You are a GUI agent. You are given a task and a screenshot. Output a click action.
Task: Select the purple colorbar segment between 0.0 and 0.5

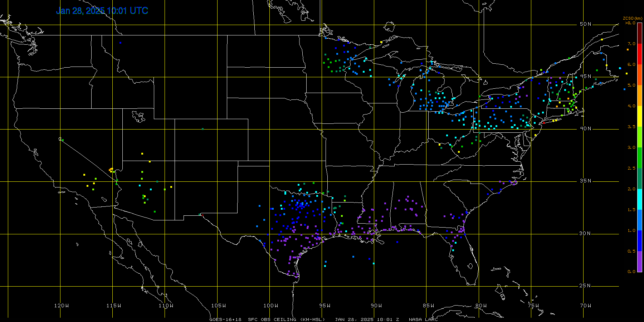[x=640, y=262]
